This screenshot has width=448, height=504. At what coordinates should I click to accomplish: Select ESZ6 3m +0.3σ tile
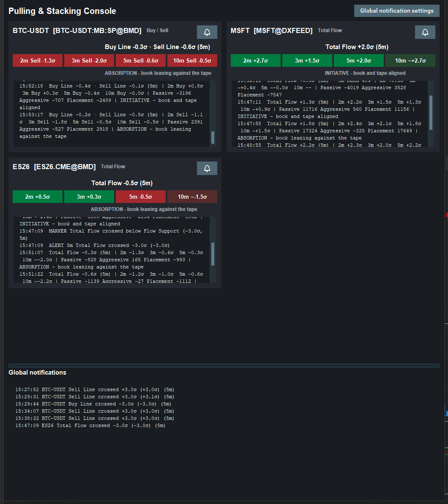89,197
